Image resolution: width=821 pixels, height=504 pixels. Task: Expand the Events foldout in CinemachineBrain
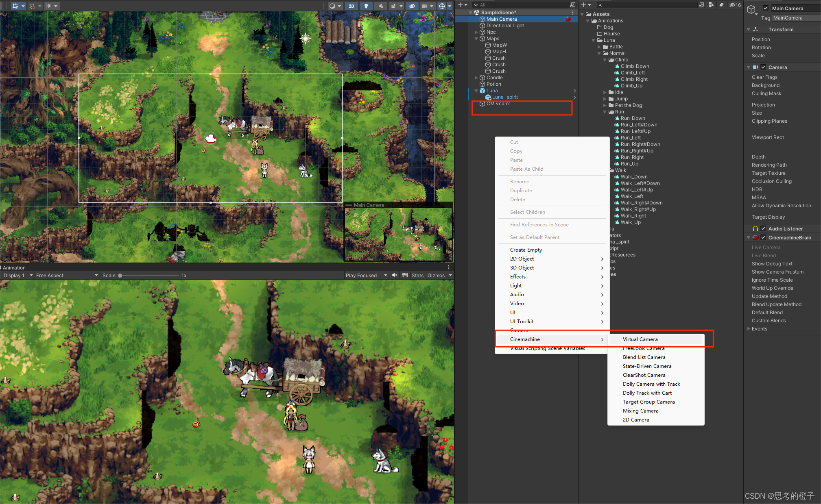749,328
